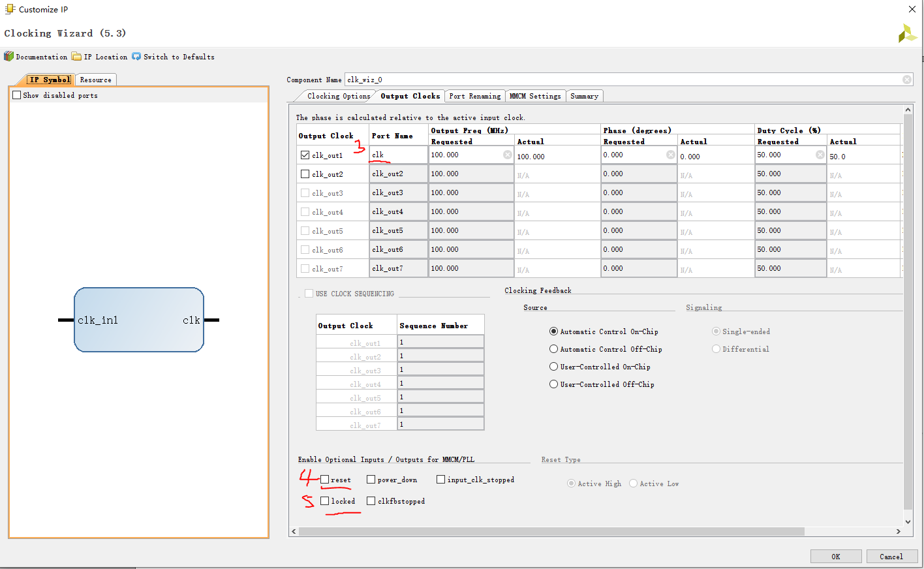Open the Documentation icon link
Viewport: 924px width, 569px height.
(x=8, y=57)
